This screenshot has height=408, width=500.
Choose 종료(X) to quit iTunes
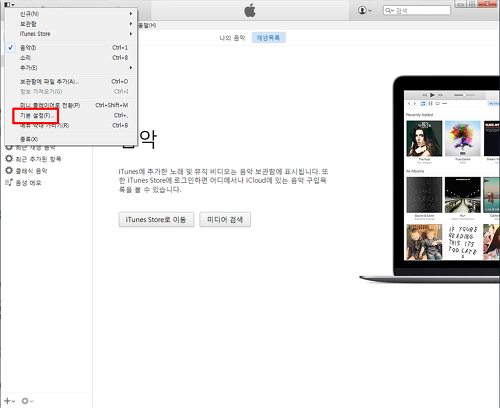pyautogui.click(x=71, y=139)
